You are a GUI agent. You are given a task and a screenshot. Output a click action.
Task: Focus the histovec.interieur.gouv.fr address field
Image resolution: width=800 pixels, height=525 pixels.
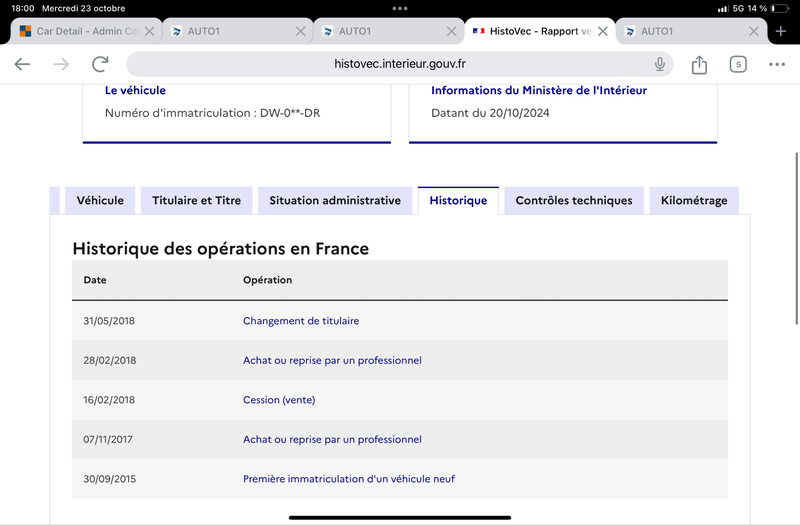coord(400,64)
